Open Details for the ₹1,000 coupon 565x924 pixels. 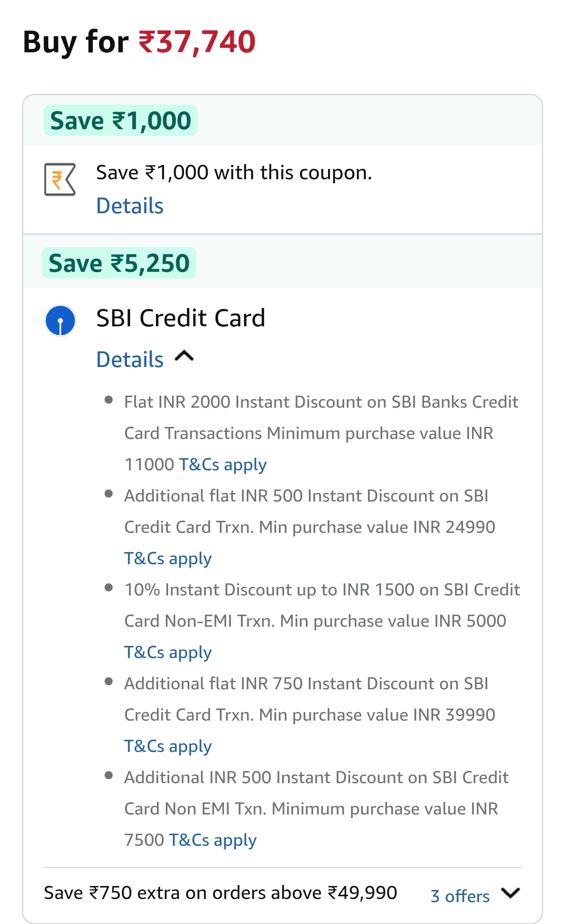click(130, 206)
